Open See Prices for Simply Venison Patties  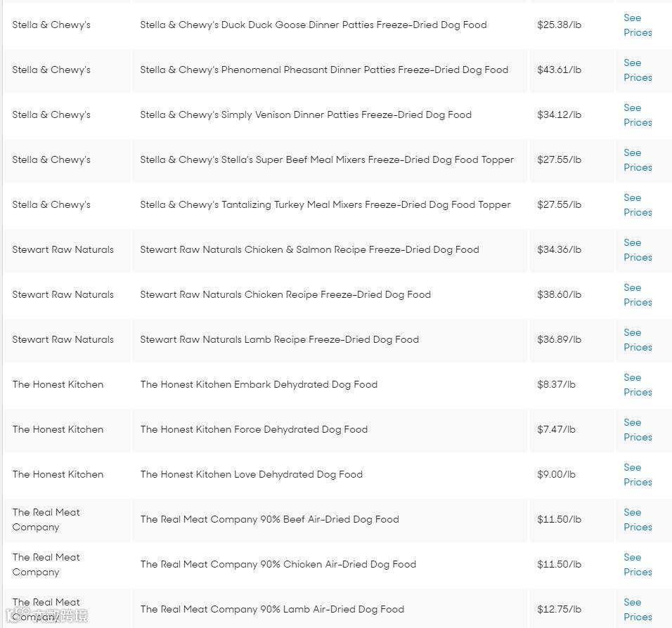pos(638,115)
